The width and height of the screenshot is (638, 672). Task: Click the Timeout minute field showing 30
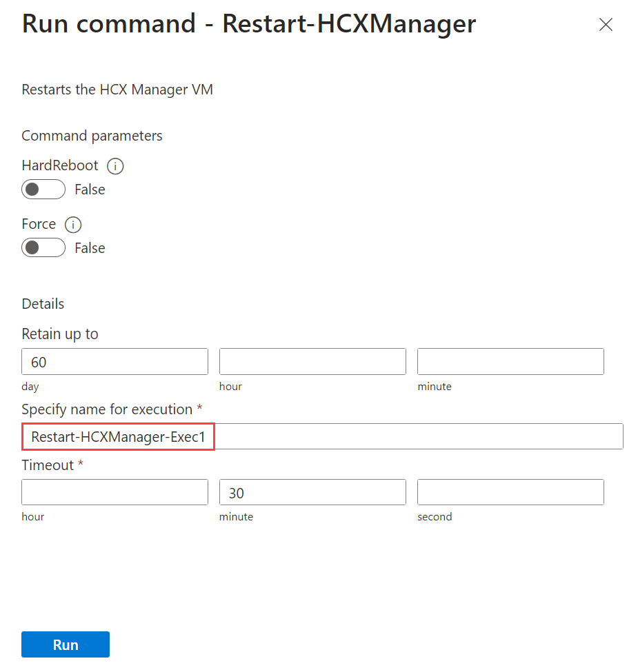(x=312, y=492)
